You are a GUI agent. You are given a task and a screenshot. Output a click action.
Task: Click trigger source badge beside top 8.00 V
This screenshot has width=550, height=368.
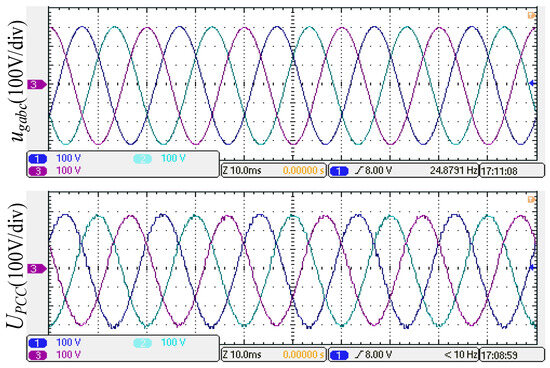tap(339, 171)
